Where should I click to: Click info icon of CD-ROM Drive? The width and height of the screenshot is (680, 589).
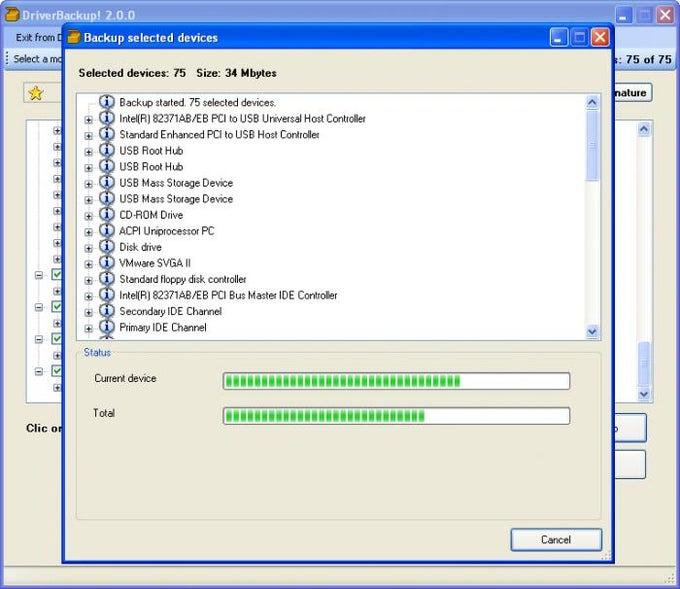(x=107, y=214)
